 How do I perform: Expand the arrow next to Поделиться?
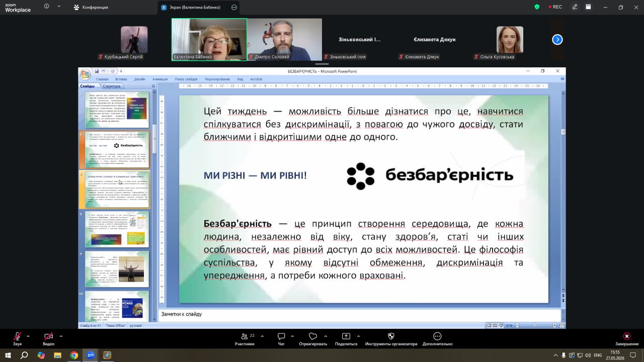coord(358,336)
